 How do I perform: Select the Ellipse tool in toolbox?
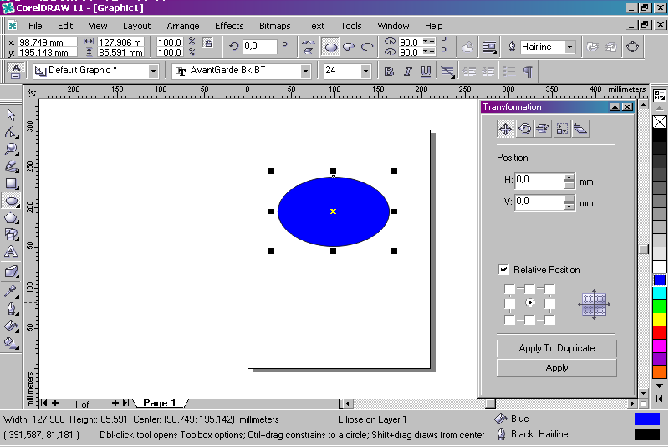[11, 201]
